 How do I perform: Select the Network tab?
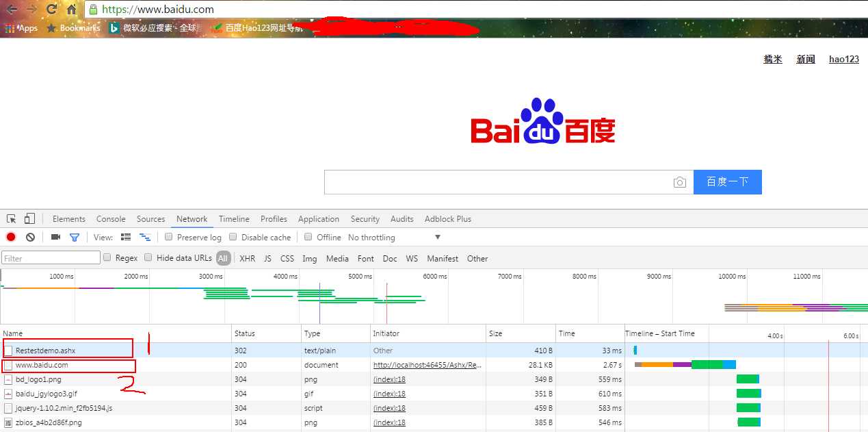[192, 219]
